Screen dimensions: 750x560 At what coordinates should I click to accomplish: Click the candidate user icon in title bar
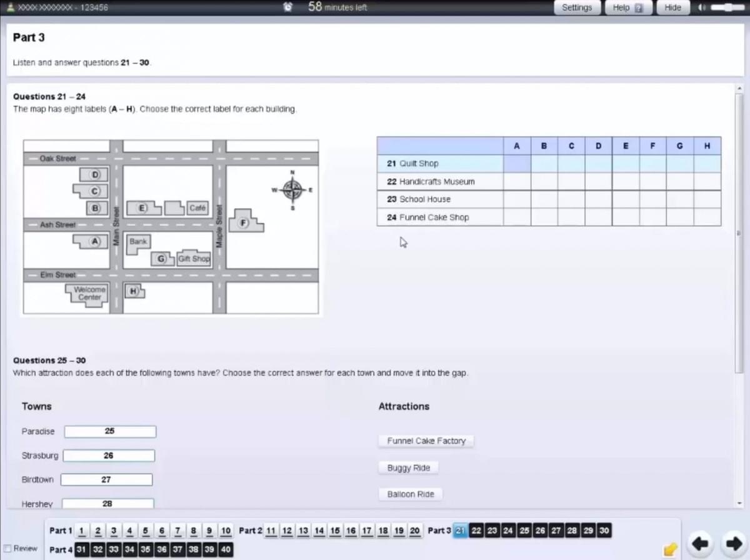[x=9, y=7]
